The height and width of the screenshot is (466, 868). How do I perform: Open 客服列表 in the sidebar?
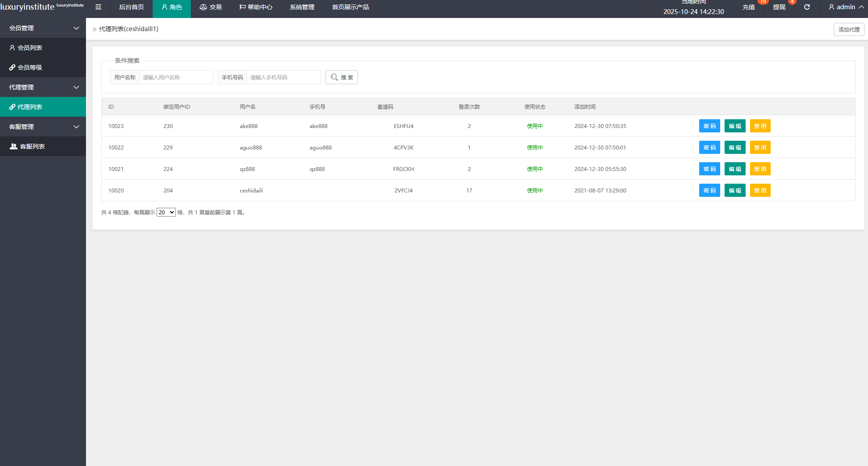32,146
